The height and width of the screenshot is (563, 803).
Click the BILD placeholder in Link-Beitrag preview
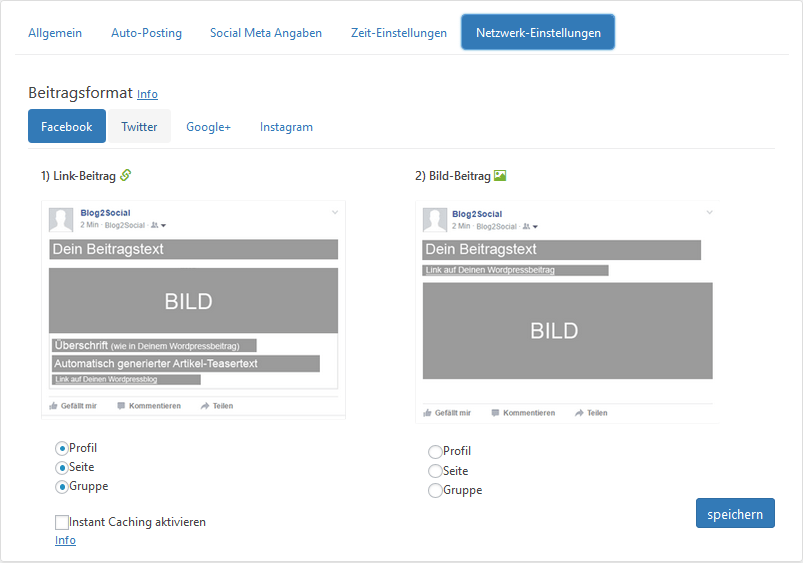pos(194,301)
